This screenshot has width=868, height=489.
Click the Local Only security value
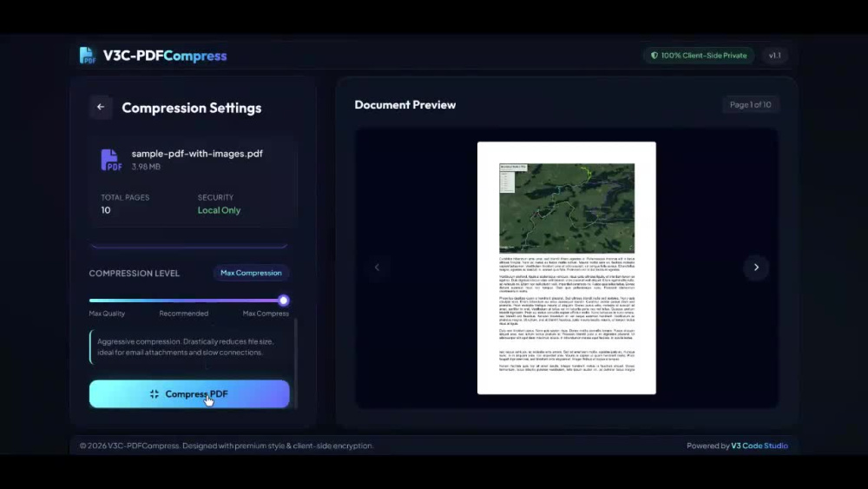[220, 210]
